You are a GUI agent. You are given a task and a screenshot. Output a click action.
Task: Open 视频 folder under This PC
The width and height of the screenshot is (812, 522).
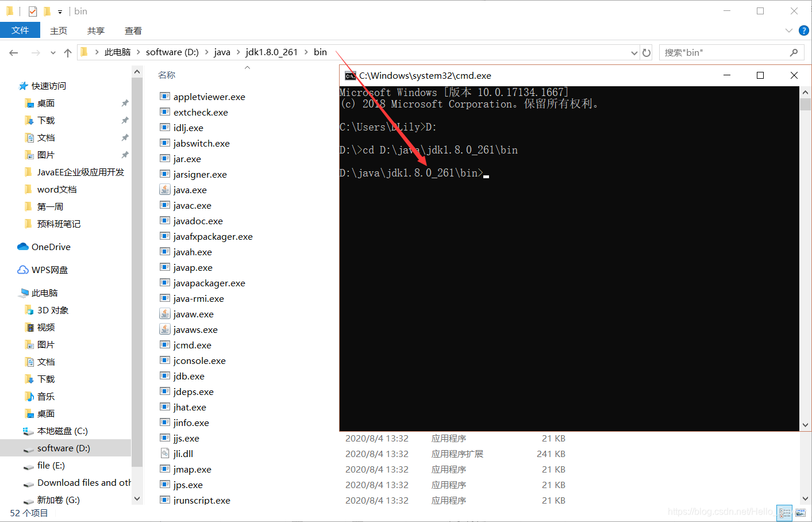[46, 327]
